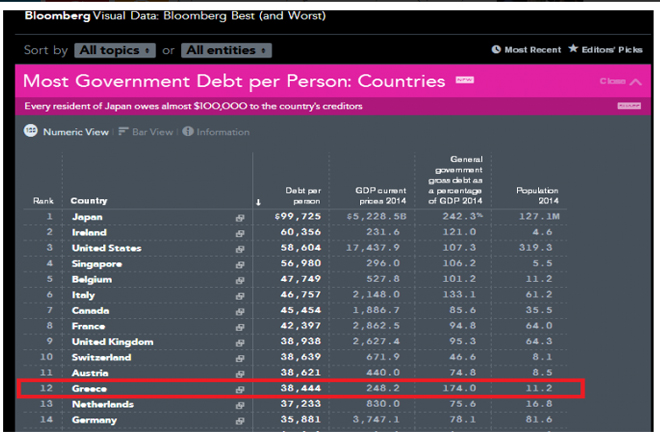
Task: Click the Country column header
Action: point(88,201)
